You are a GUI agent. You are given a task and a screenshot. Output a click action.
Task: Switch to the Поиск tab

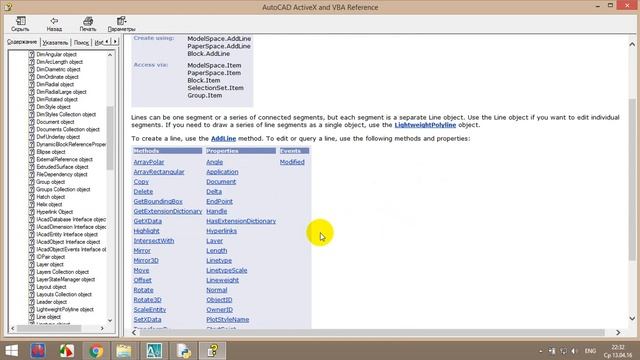pyautogui.click(x=81, y=42)
